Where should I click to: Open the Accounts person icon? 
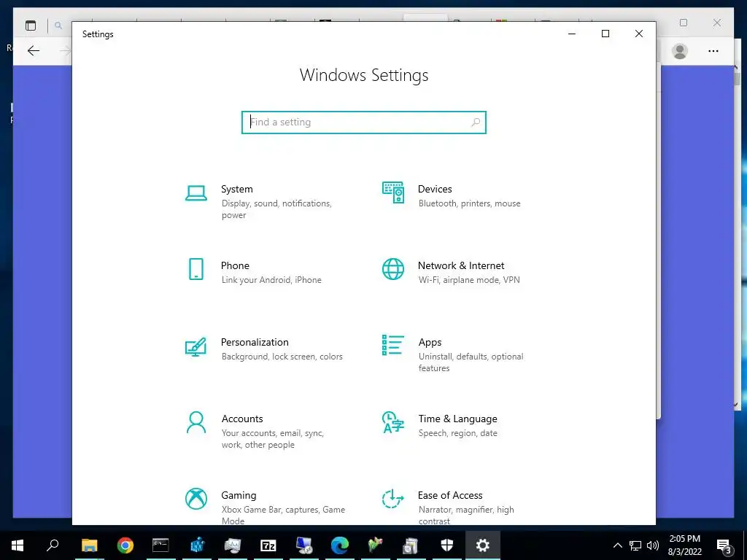196,422
